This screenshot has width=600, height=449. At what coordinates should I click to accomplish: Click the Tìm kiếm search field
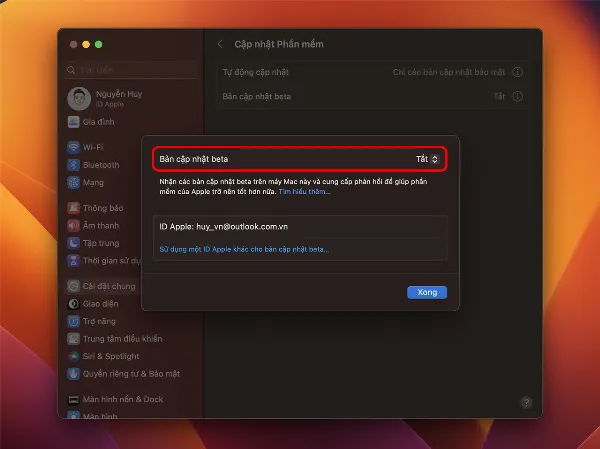click(x=131, y=70)
